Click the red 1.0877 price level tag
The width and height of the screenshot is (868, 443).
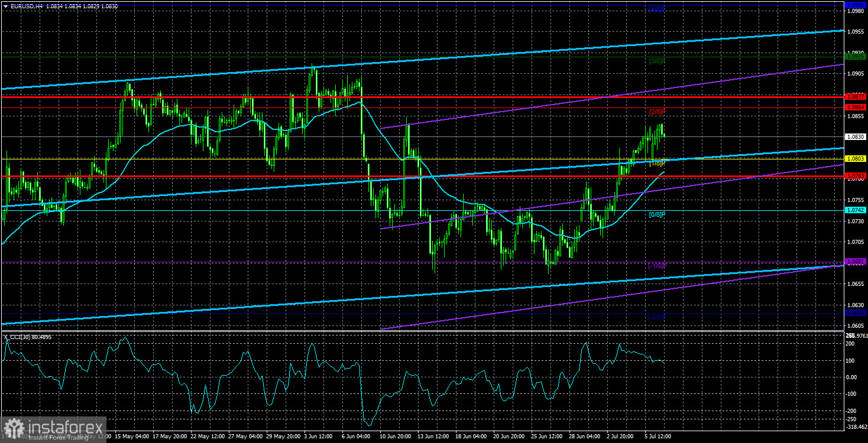(856, 96)
